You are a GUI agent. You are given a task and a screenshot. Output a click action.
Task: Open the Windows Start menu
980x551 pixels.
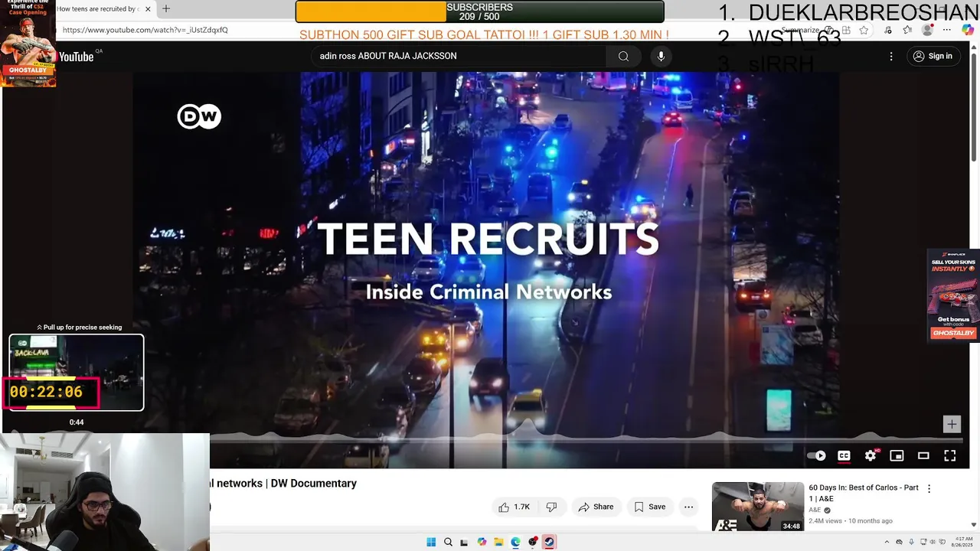pos(431,542)
